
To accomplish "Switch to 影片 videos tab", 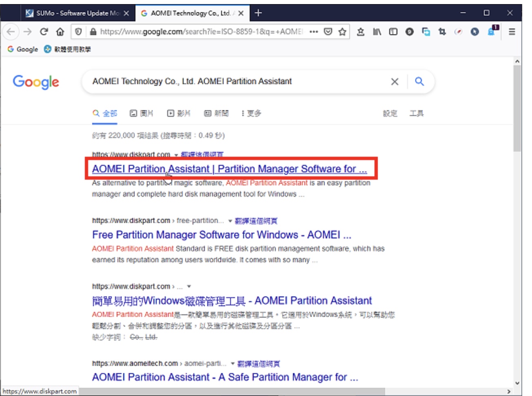I will coord(179,113).
